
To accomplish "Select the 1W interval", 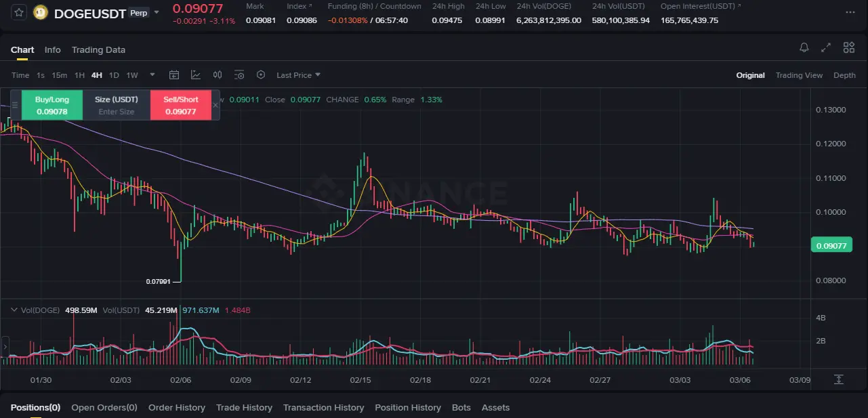I will pyautogui.click(x=132, y=75).
